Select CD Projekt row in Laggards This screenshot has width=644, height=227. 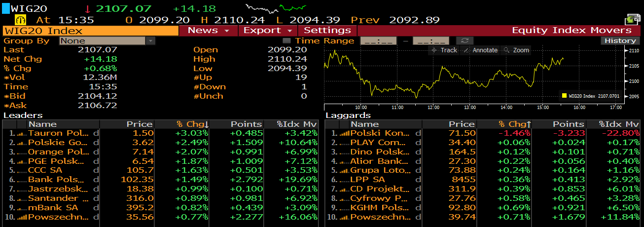click(483, 189)
